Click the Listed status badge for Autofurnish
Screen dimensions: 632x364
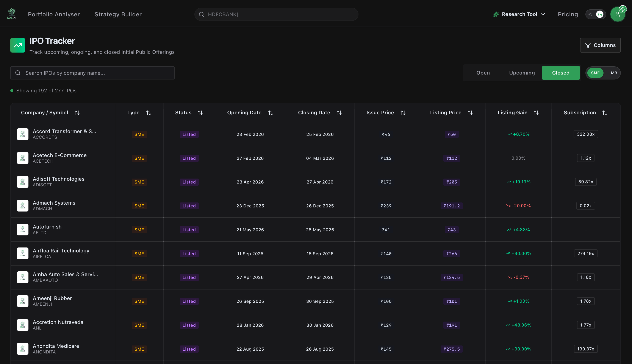point(189,230)
